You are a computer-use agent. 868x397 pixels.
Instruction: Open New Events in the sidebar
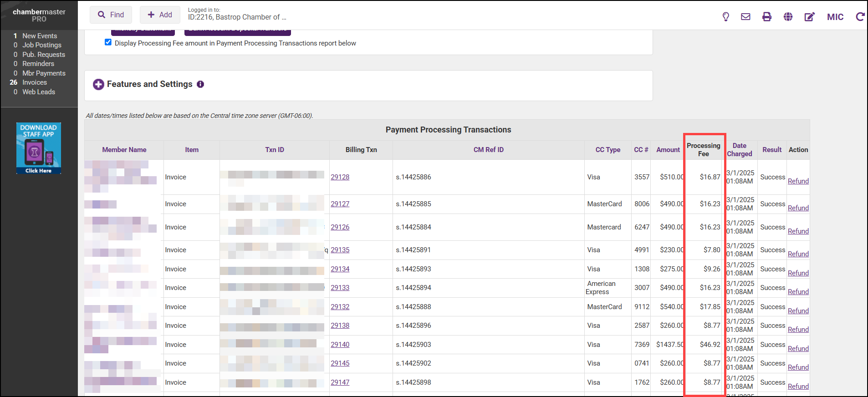pos(40,36)
